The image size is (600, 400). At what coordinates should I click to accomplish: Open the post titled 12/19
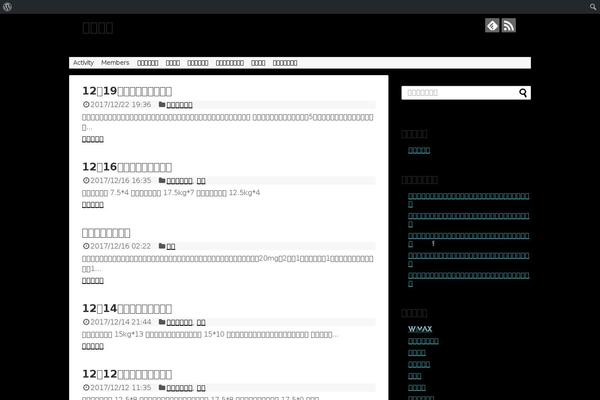click(x=127, y=91)
